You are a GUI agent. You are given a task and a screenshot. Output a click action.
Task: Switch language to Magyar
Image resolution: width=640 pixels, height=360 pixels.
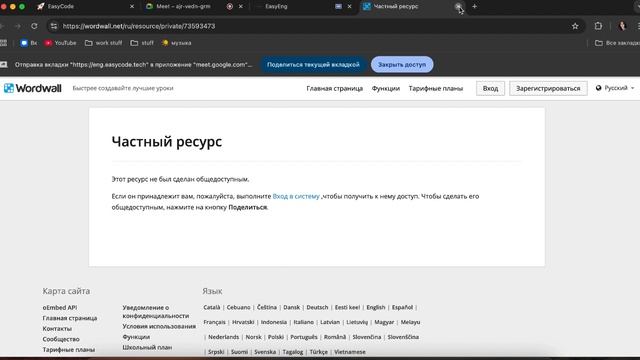pyautogui.click(x=384, y=322)
